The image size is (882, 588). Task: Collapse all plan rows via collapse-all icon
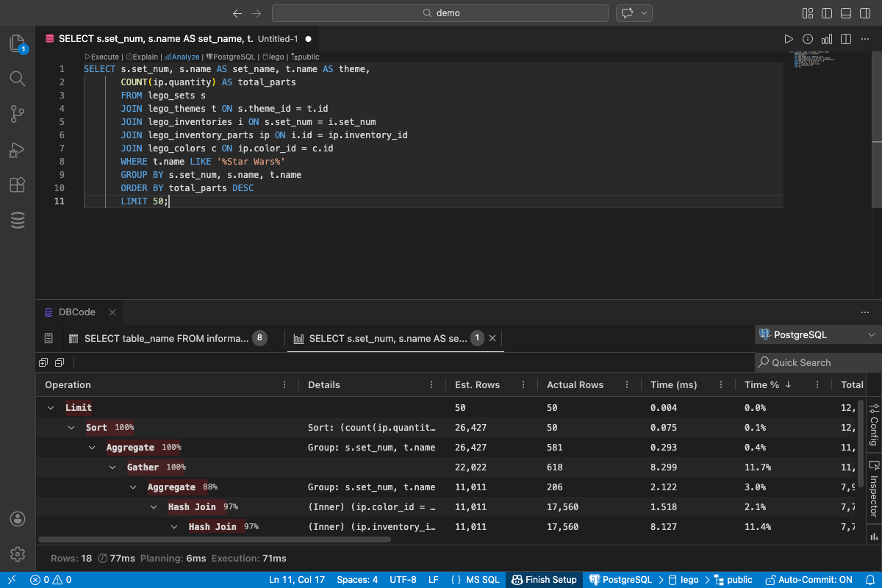tap(60, 362)
